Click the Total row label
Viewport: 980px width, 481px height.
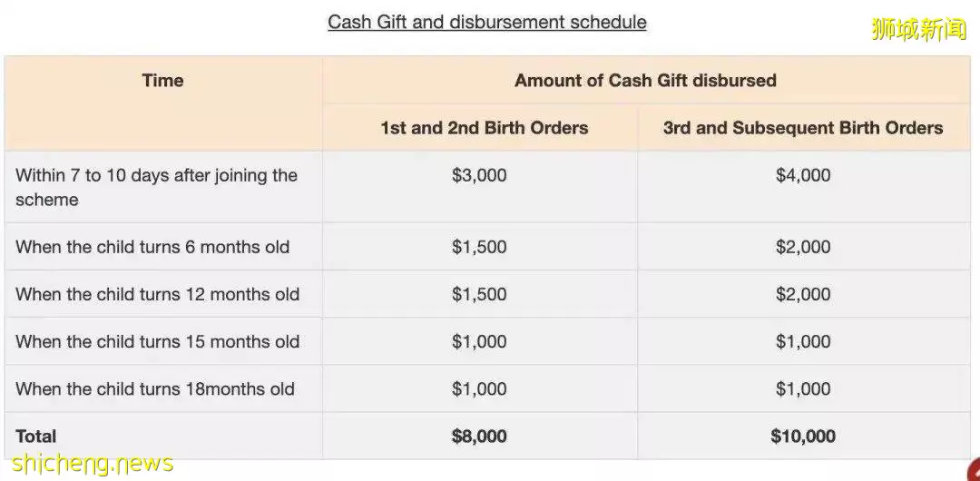tap(36, 436)
